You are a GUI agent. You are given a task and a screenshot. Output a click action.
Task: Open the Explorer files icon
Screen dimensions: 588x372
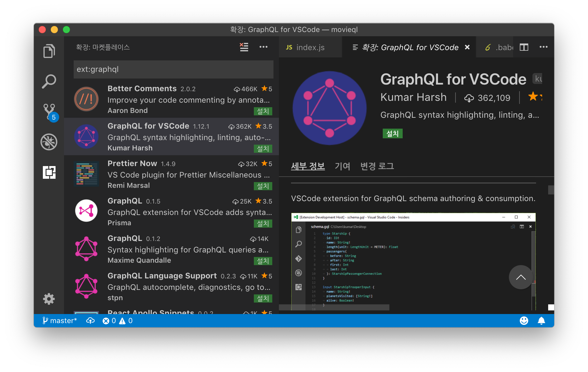[49, 51]
